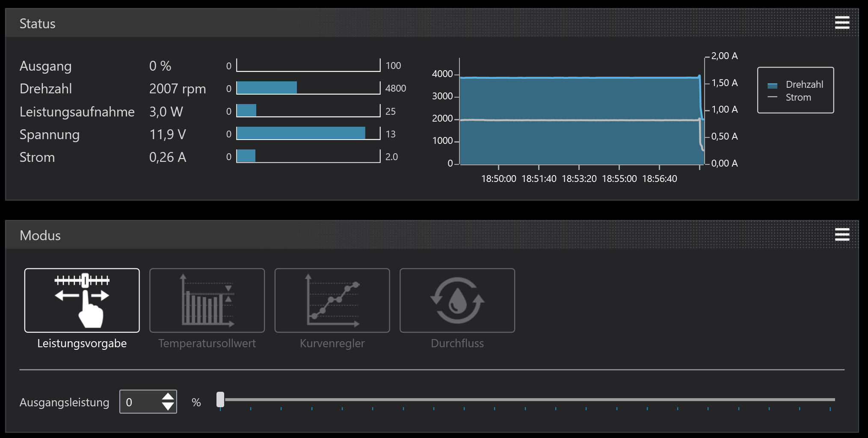This screenshot has height=438, width=868.
Task: Click the Modus panel title
Action: click(40, 235)
